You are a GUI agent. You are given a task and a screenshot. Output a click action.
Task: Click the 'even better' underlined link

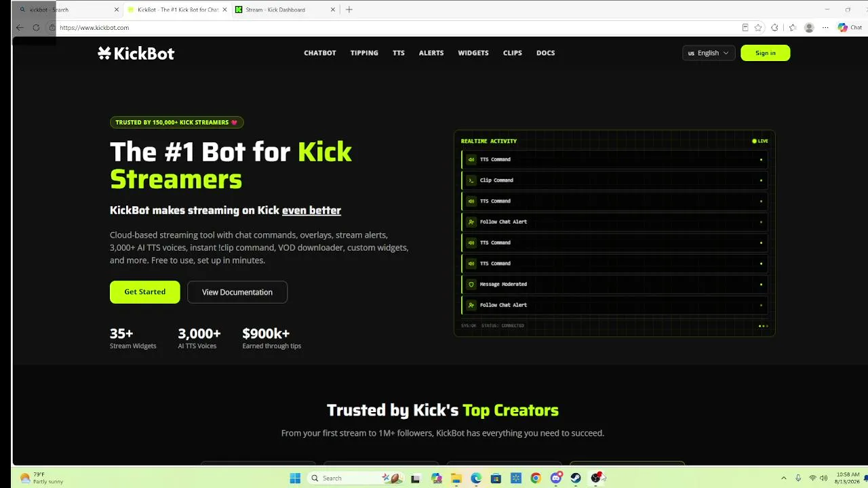311,210
